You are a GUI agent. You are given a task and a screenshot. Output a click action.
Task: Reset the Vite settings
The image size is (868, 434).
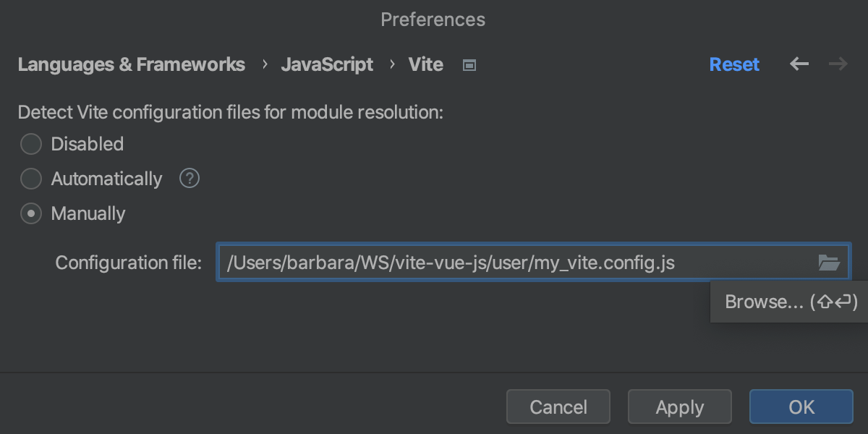[734, 64]
